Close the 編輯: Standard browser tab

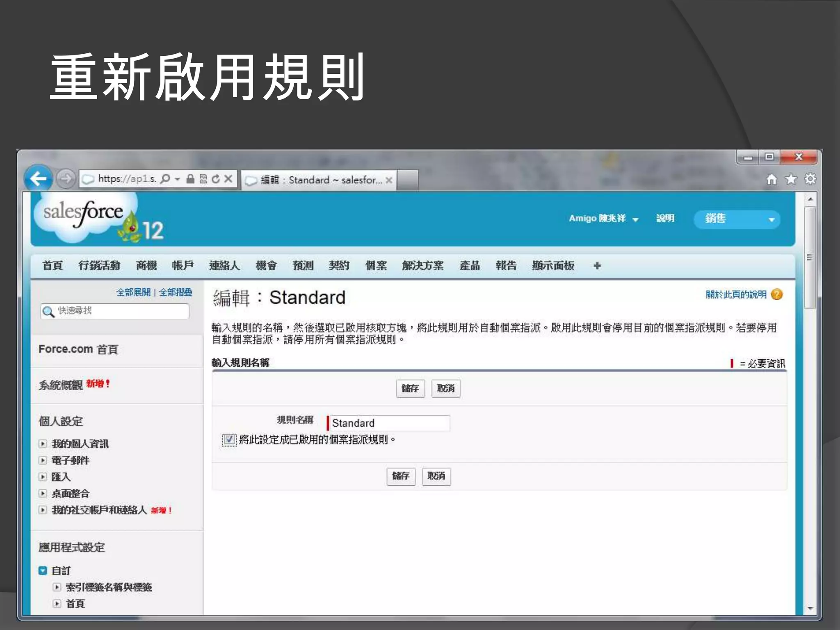coord(389,180)
